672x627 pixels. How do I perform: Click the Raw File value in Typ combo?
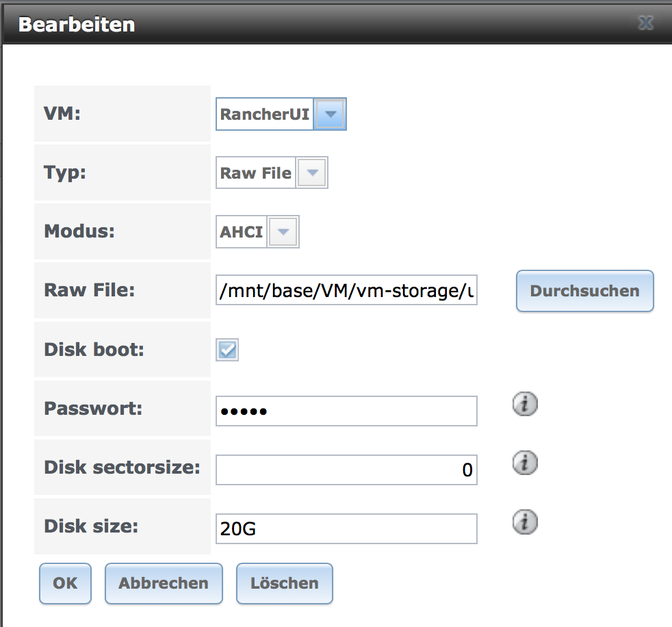256,172
